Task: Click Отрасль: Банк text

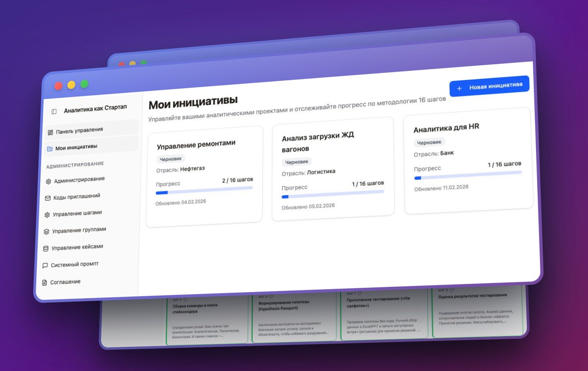Action: tap(434, 153)
